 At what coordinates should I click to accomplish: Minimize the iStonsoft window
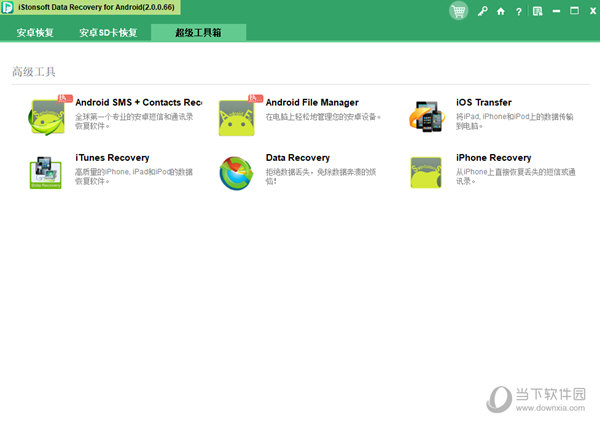point(556,11)
